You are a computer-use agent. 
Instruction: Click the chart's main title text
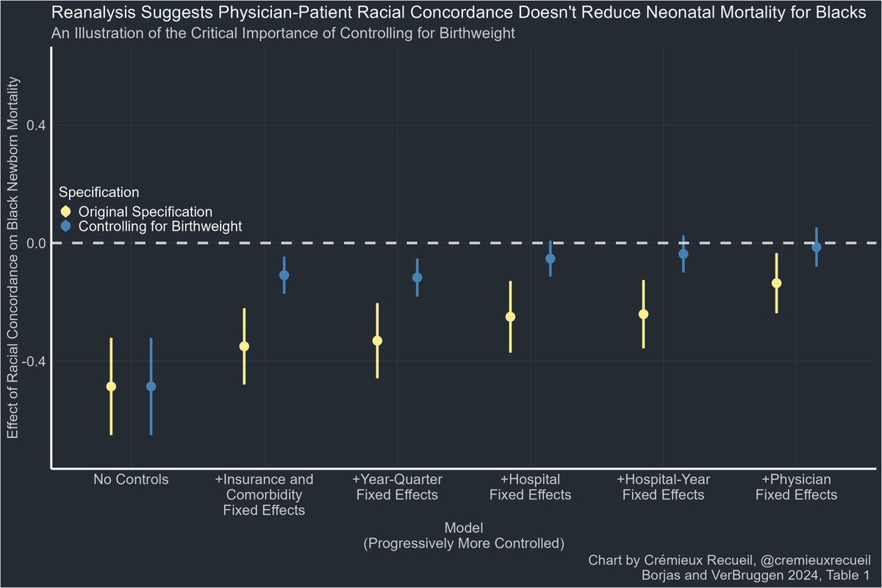pos(459,15)
